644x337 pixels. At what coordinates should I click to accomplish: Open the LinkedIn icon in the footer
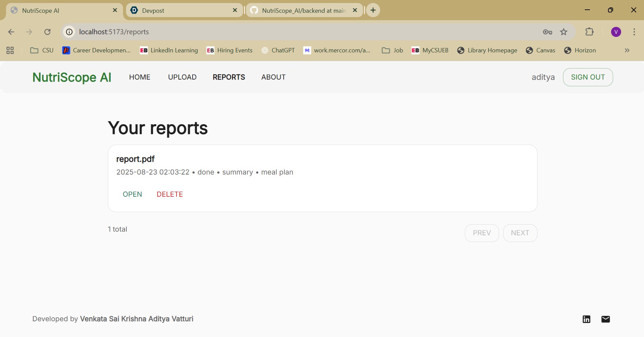[x=587, y=319]
